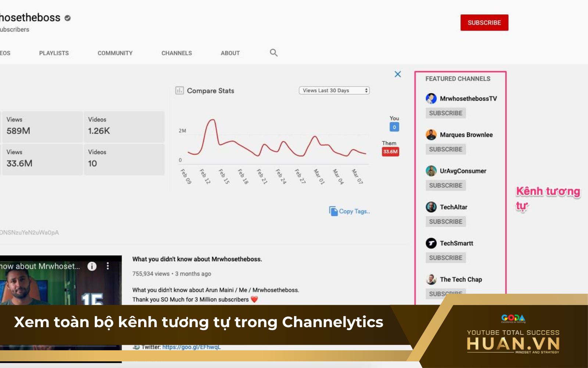This screenshot has width=588, height=368.
Task: Click the UrAvgConsumer channel name
Action: point(463,171)
